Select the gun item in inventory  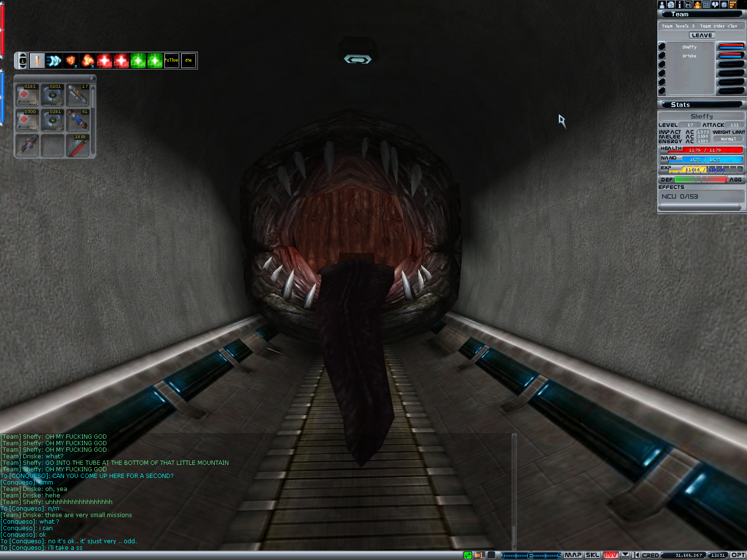click(x=27, y=146)
